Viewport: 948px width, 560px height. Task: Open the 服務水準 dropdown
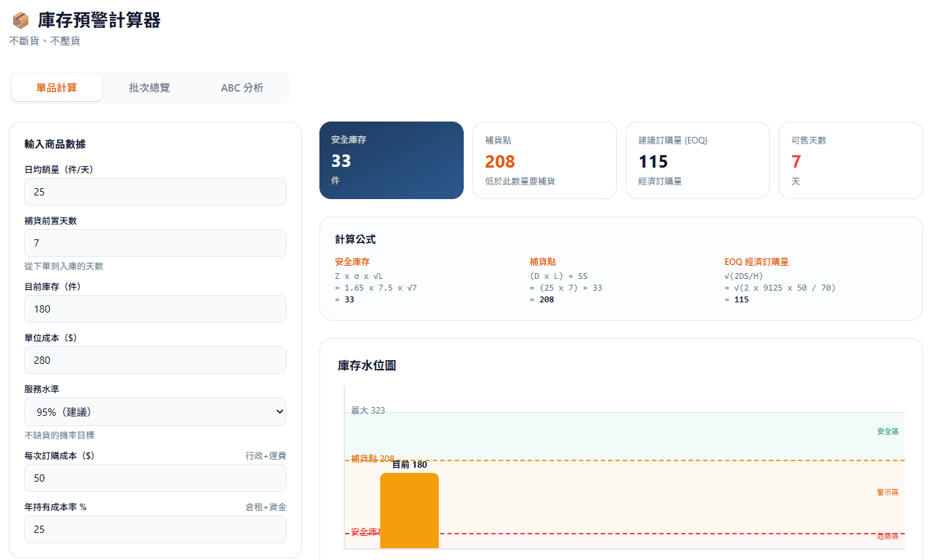point(155,411)
